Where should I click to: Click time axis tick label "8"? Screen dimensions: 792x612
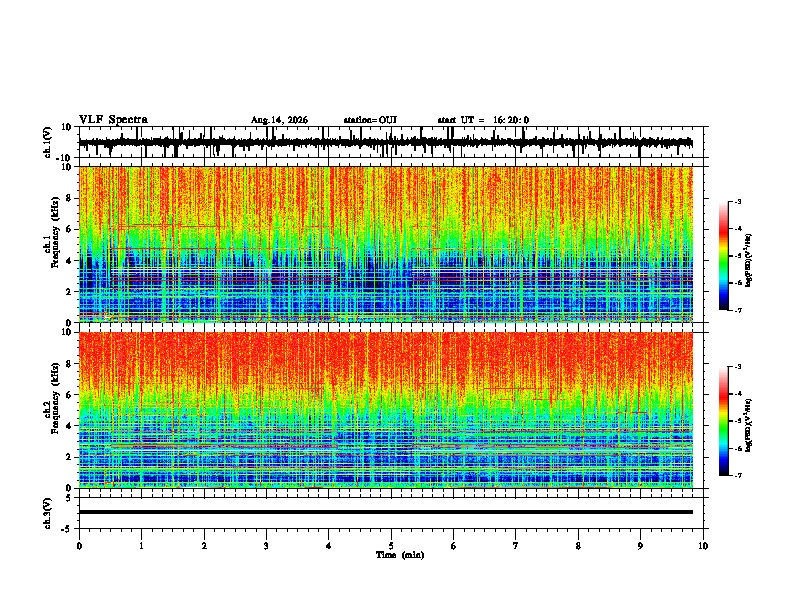(578, 546)
